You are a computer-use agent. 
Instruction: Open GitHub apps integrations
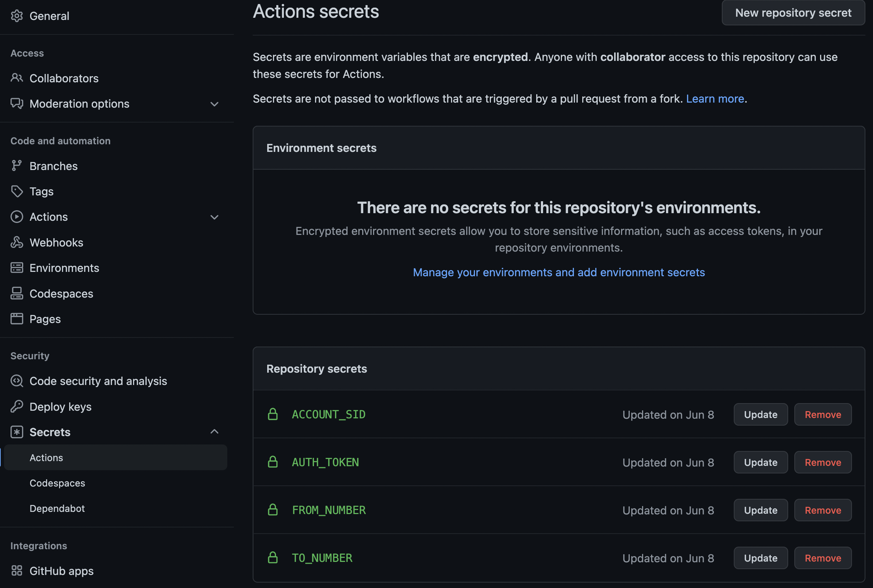click(62, 571)
